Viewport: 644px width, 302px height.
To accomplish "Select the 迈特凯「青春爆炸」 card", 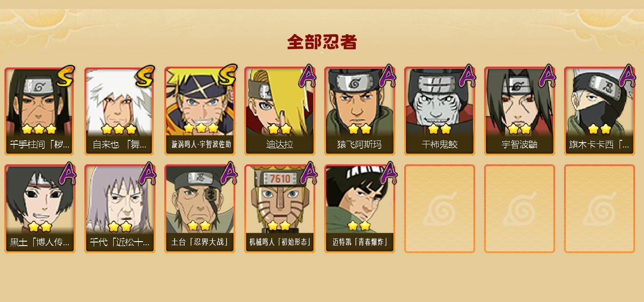I will 360,209.
